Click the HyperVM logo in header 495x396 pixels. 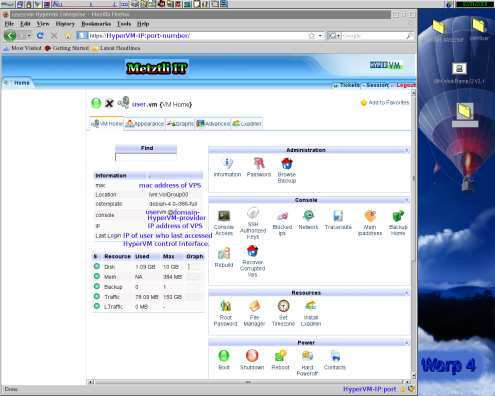[386, 65]
